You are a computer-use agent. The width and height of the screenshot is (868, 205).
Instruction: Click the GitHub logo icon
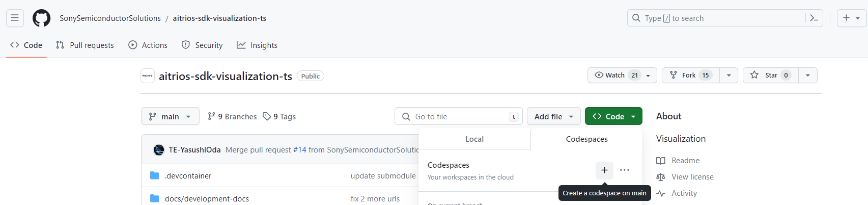tap(41, 18)
